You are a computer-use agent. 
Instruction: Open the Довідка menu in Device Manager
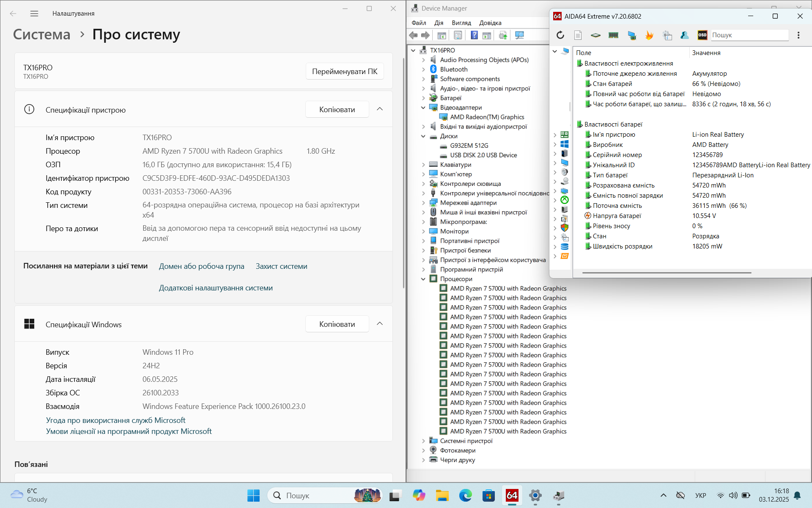pos(490,23)
